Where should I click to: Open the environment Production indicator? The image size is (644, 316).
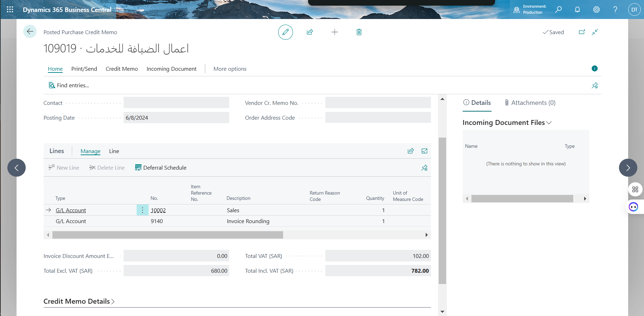click(x=530, y=10)
